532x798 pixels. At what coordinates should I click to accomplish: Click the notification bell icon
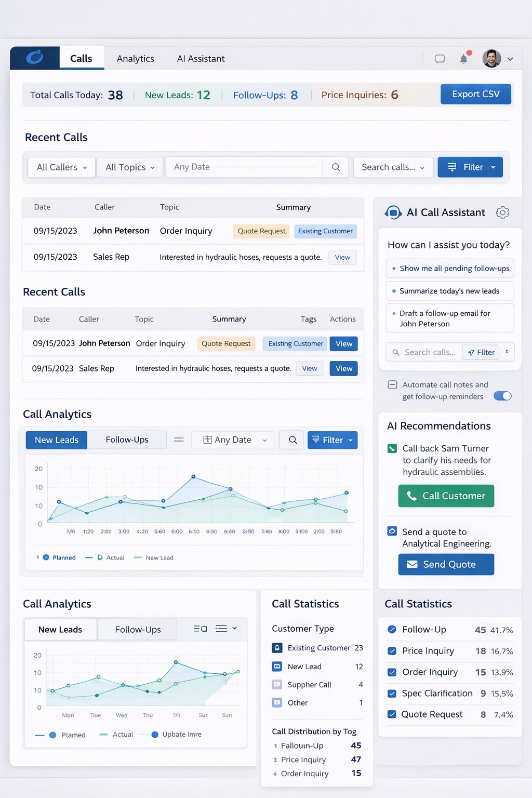(x=463, y=59)
